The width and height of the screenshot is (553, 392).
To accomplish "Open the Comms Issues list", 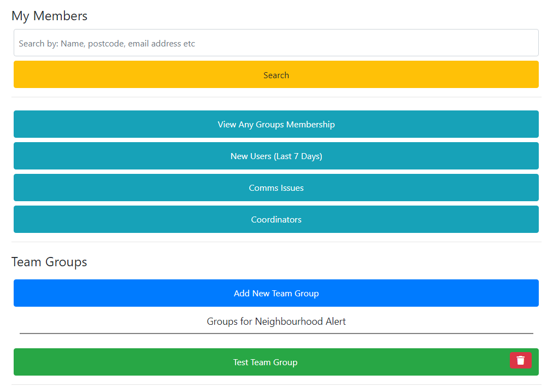I will point(276,188).
